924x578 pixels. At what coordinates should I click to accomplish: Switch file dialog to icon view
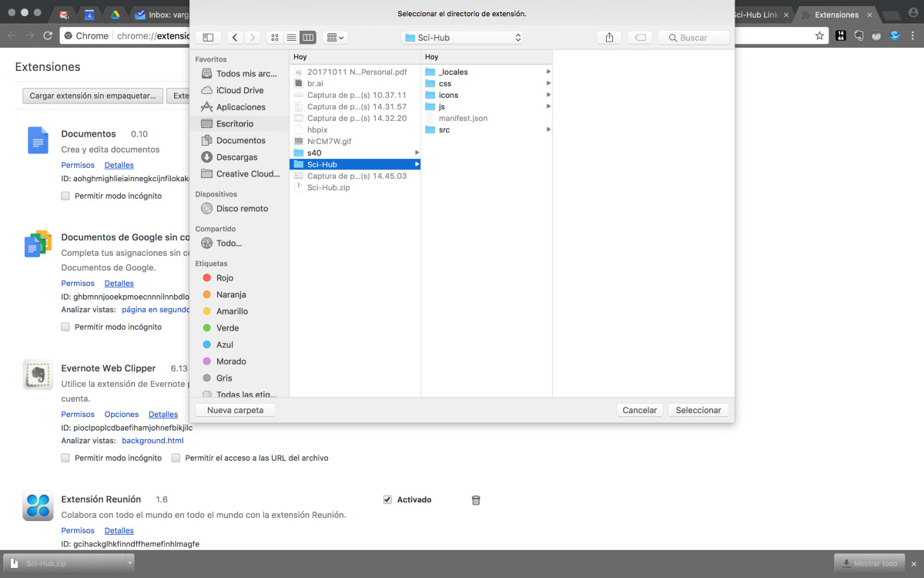click(275, 37)
